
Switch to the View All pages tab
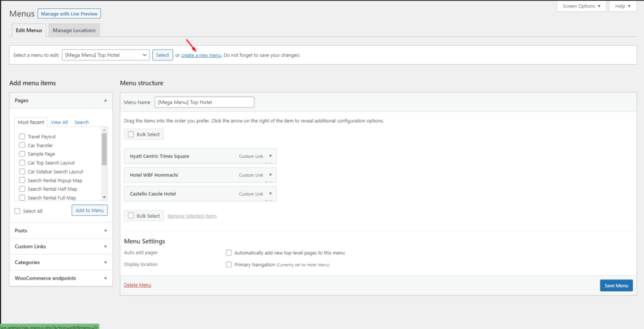click(59, 122)
